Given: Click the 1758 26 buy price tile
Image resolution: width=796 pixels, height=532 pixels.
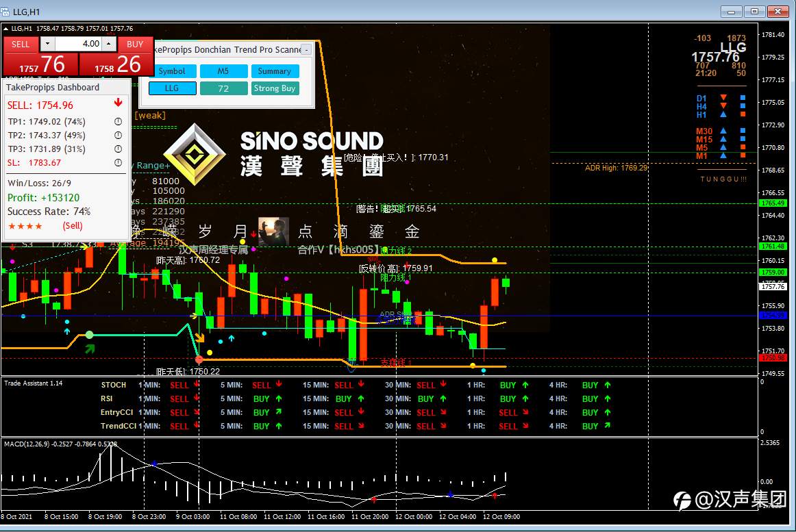Looking at the screenshot, I should tap(116, 64).
